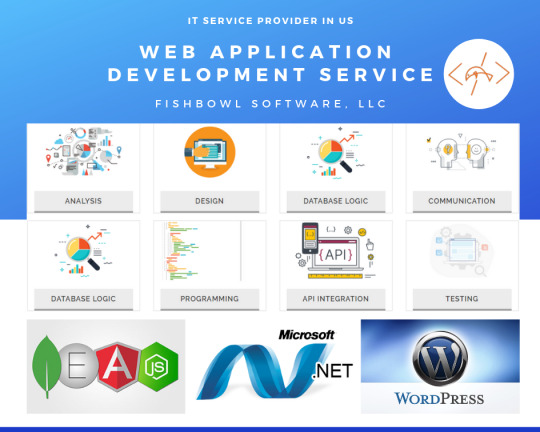The width and height of the screenshot is (540, 432).
Task: Click the PROGRAMMING label button
Action: (x=210, y=299)
